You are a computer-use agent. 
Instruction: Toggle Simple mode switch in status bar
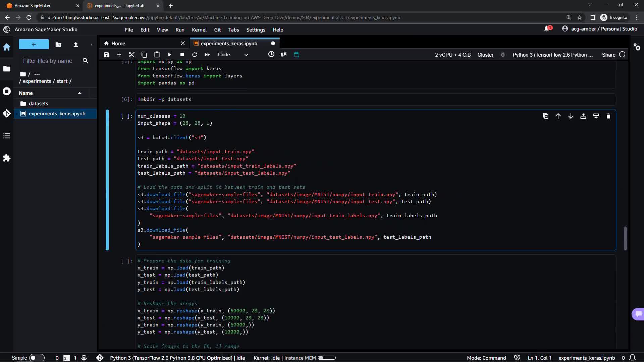click(x=36, y=358)
